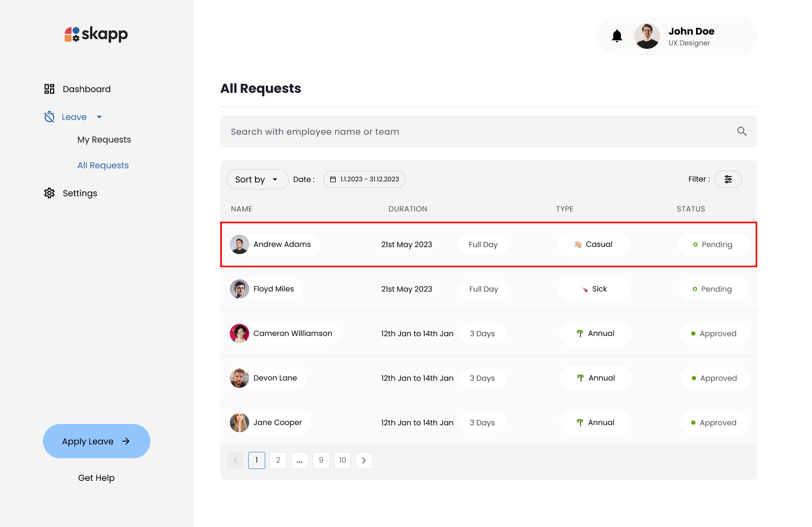Click the Leave timer icon
Screen dimensions: 812x527
click(49, 117)
